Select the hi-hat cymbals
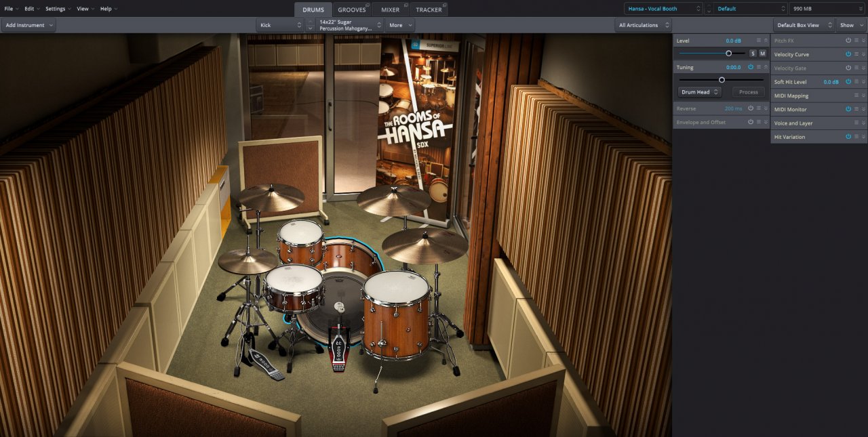The height and width of the screenshot is (437, 868). pos(248,261)
